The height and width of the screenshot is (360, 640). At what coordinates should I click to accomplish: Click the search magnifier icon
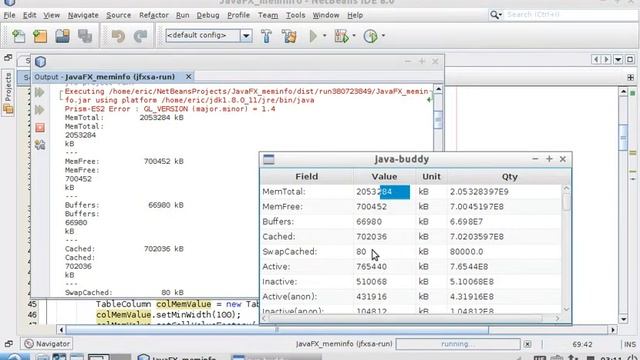(x=494, y=15)
